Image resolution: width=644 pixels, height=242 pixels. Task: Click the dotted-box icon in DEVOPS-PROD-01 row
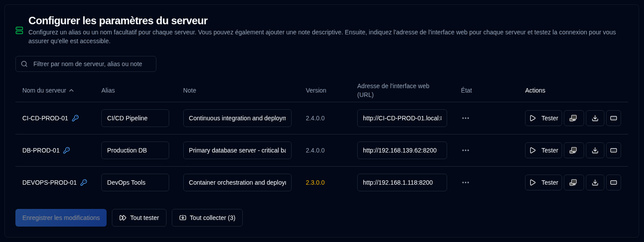tap(614, 182)
